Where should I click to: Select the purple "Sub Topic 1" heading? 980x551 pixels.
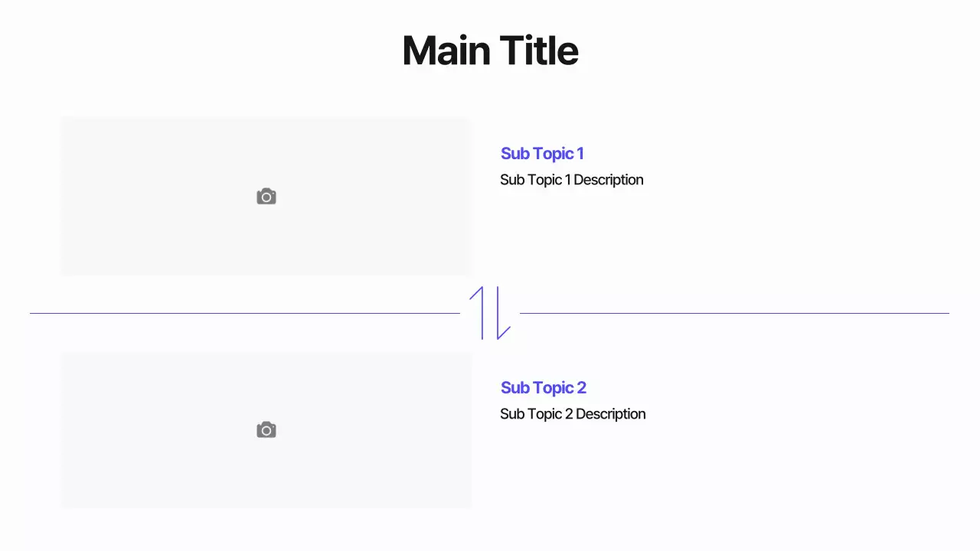542,154
